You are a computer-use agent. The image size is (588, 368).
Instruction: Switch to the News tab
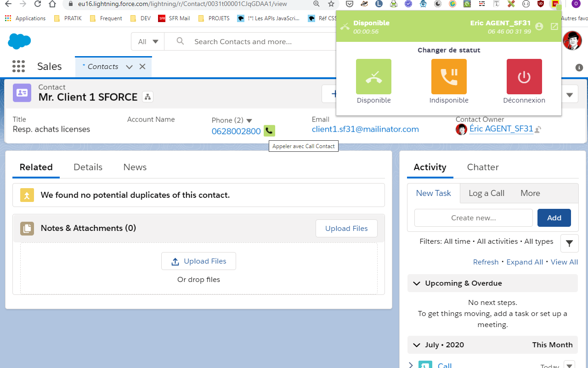(x=135, y=167)
